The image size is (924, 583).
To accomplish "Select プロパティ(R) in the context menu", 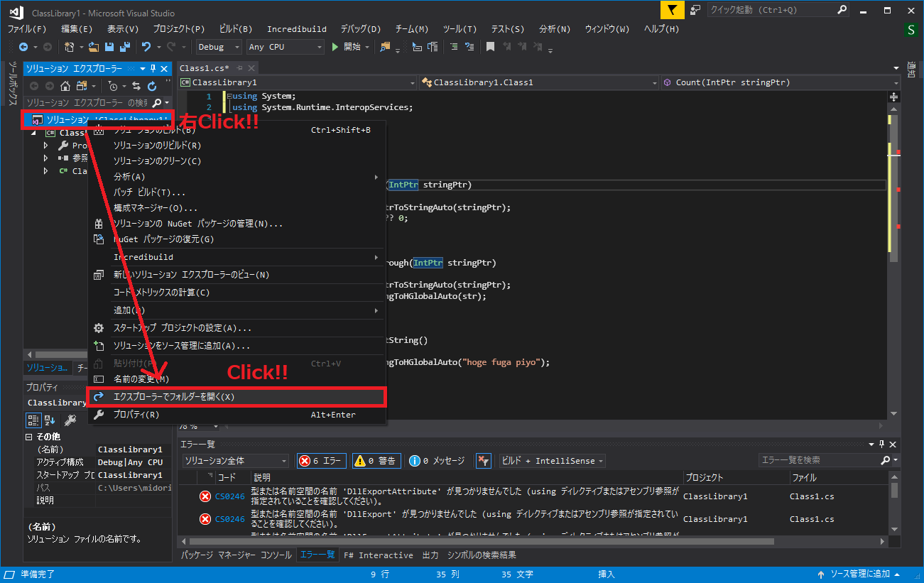I will [x=237, y=415].
